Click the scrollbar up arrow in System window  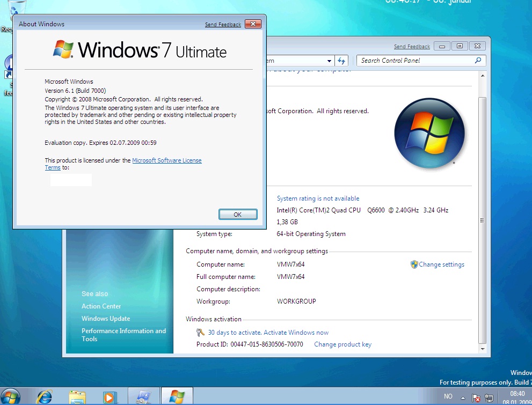pyautogui.click(x=483, y=76)
